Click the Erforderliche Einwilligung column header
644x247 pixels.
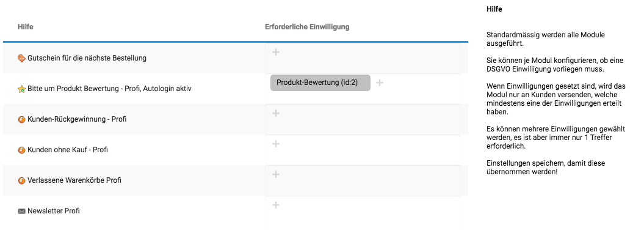click(307, 27)
